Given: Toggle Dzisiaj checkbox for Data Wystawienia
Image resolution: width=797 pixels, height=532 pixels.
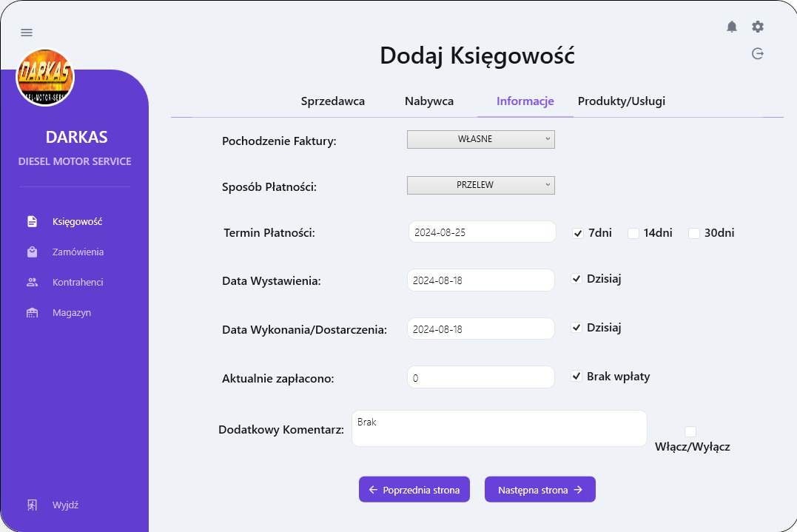Looking at the screenshot, I should (x=576, y=278).
